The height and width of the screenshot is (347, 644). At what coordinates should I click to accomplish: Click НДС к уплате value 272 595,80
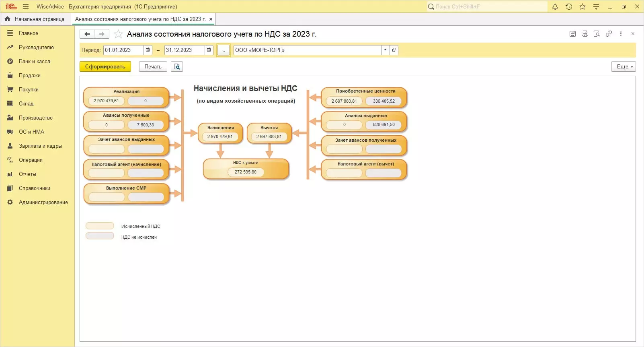tap(246, 172)
